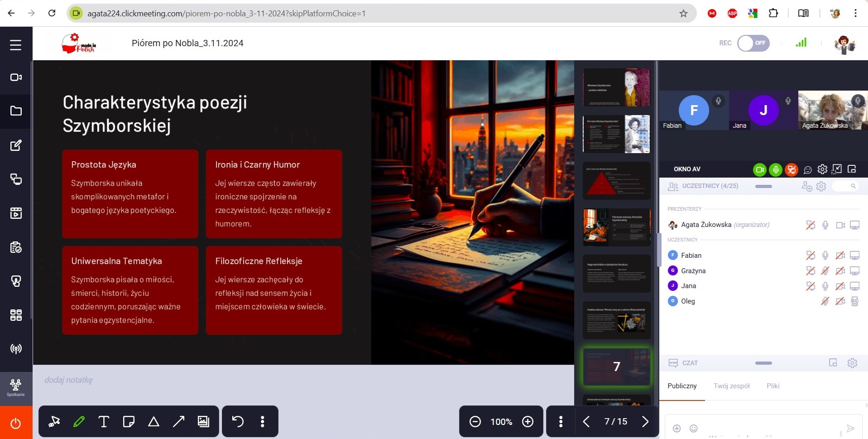Select the insert image tool

(203, 422)
